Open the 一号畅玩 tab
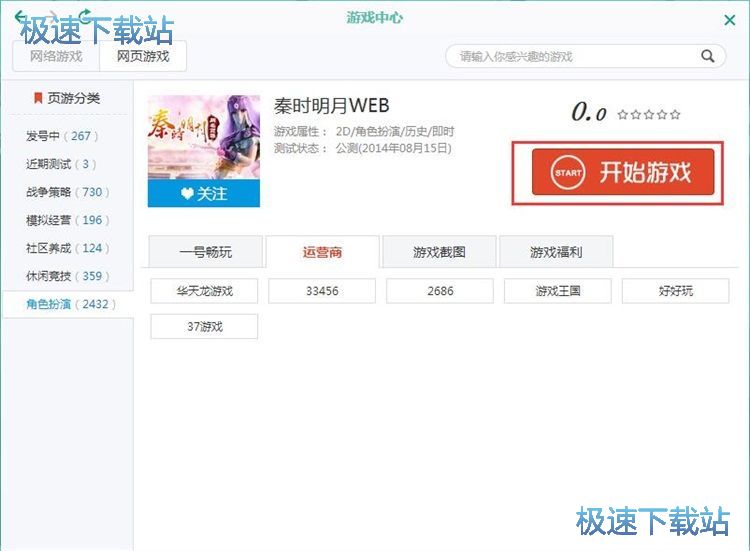Image resolution: width=750 pixels, height=551 pixels. click(x=206, y=252)
